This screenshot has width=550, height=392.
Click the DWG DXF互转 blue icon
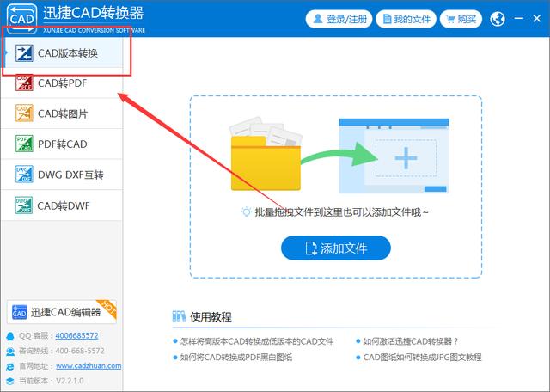click(x=24, y=174)
